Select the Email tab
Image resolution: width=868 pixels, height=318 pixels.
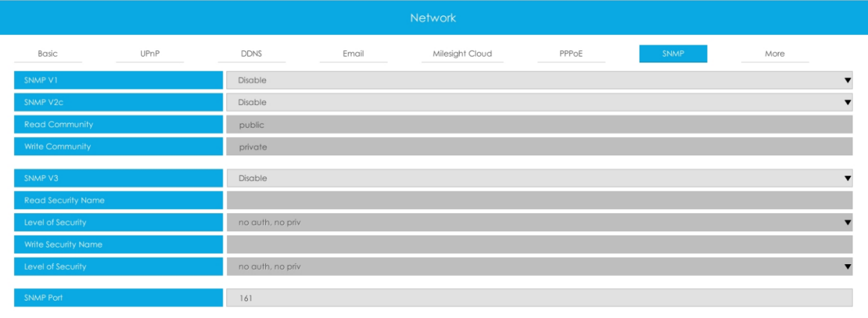[x=353, y=54]
